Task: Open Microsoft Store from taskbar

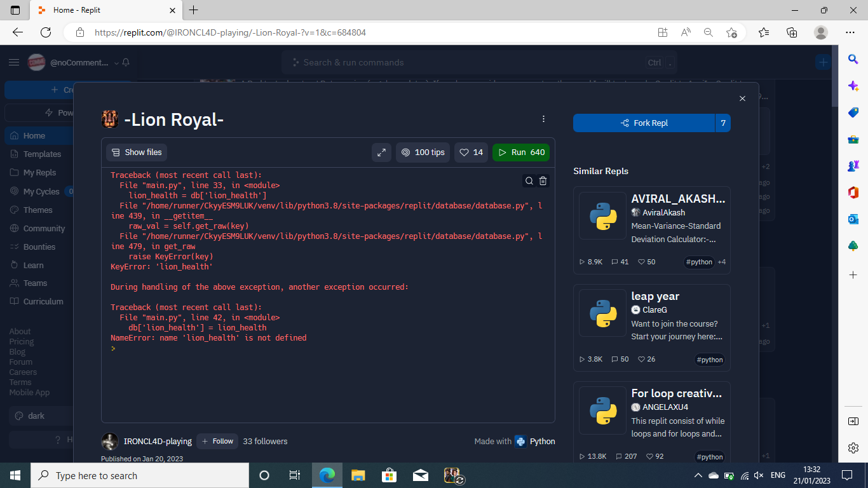Action: point(389,475)
